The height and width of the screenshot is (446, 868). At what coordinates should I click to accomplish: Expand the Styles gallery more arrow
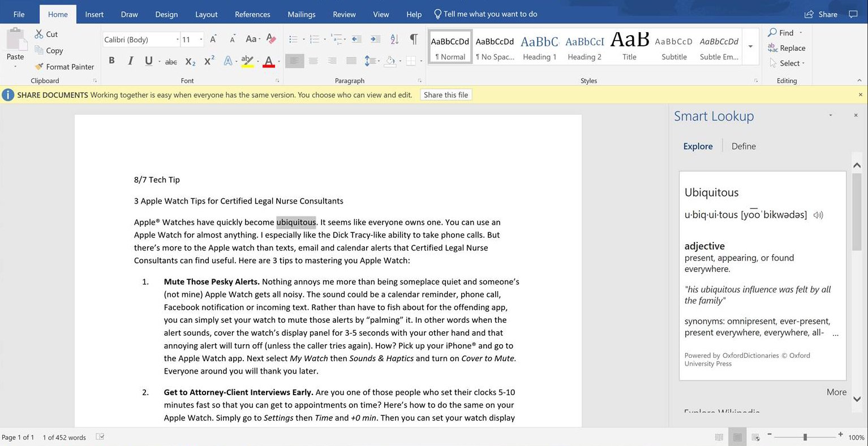point(750,46)
